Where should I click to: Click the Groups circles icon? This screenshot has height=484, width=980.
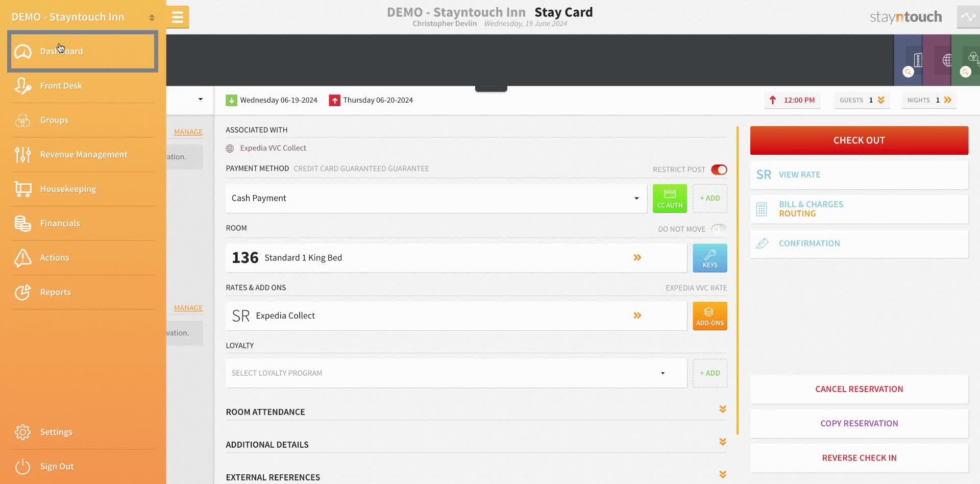point(23,120)
